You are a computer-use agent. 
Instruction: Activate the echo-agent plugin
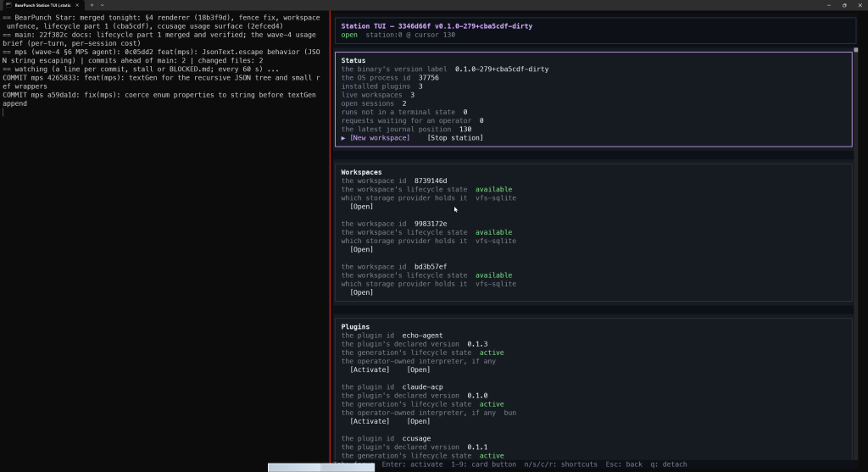(370, 369)
